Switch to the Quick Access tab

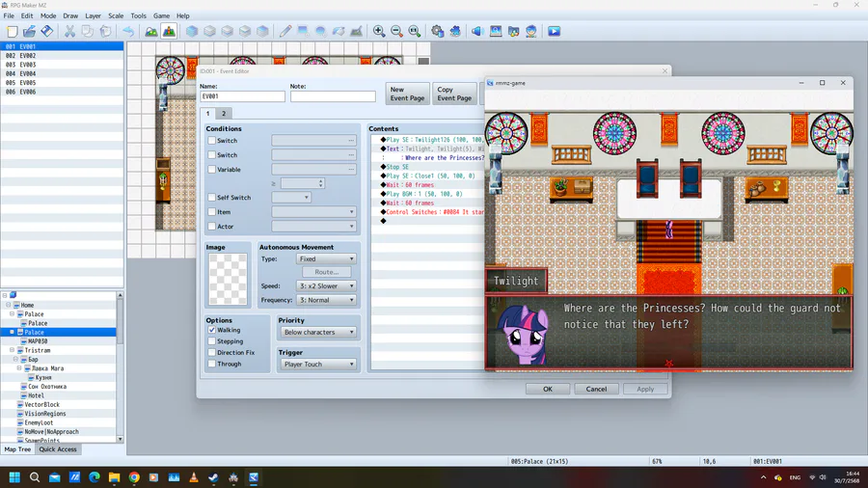pos(58,449)
